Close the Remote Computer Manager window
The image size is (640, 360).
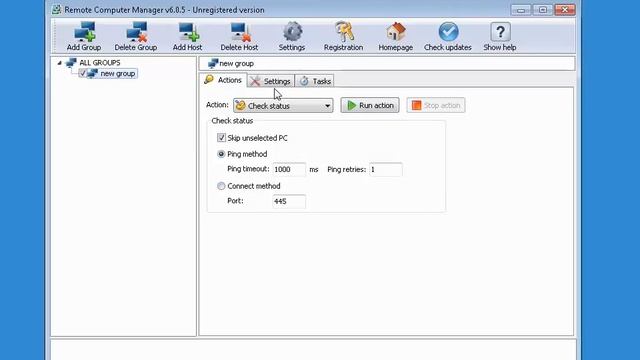[x=564, y=10]
